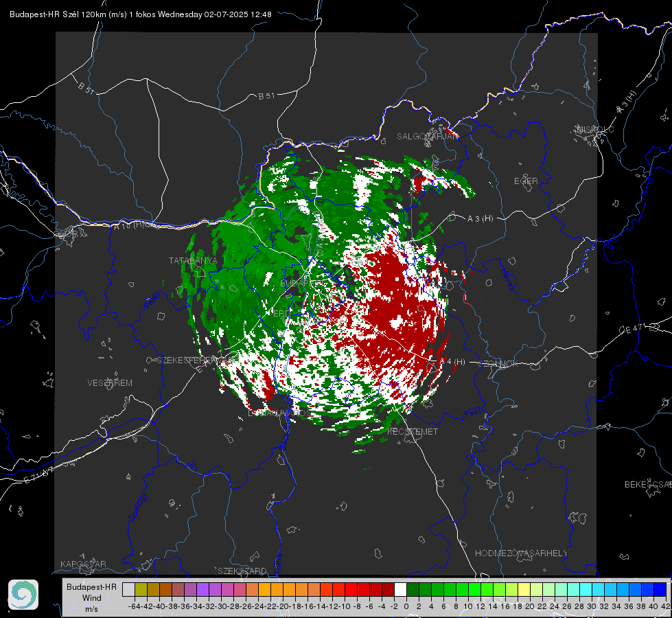This screenshot has width=672, height=618.
Task: Select the VESZPRÉM city label
Action: 110,383
